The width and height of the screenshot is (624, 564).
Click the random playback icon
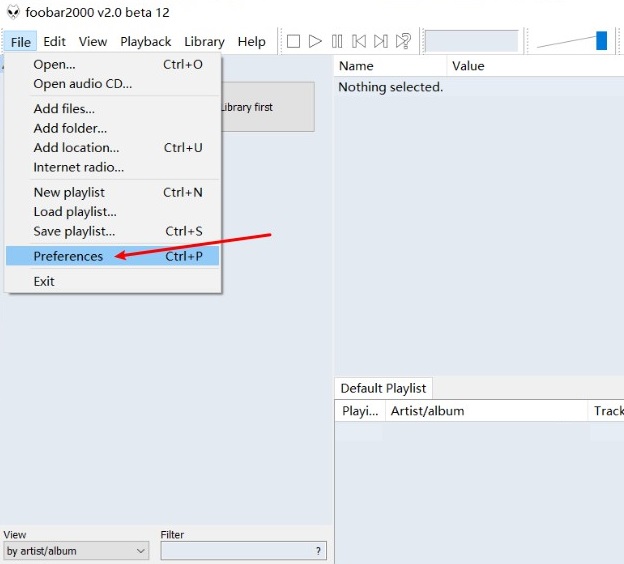point(403,41)
